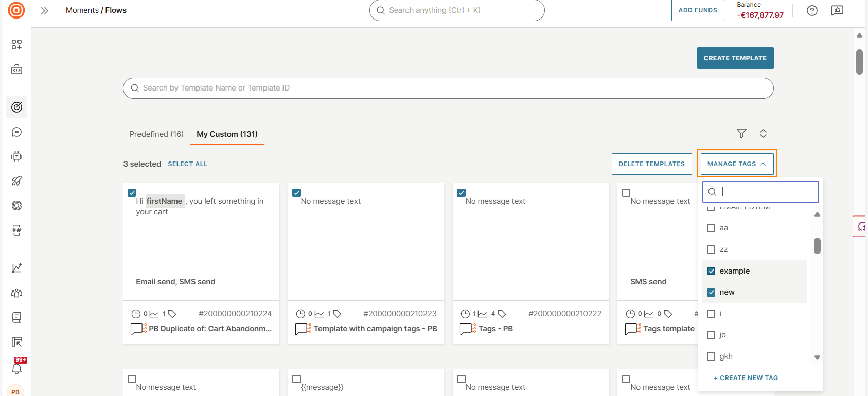Click the Delete Templates button
The width and height of the screenshot is (868, 396).
tap(651, 164)
